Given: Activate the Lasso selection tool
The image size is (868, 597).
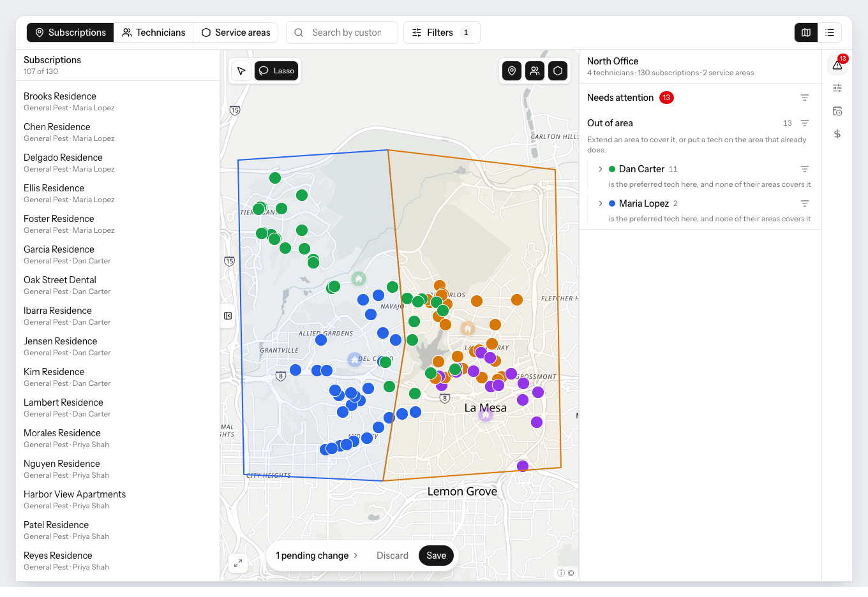Looking at the screenshot, I should [x=276, y=71].
